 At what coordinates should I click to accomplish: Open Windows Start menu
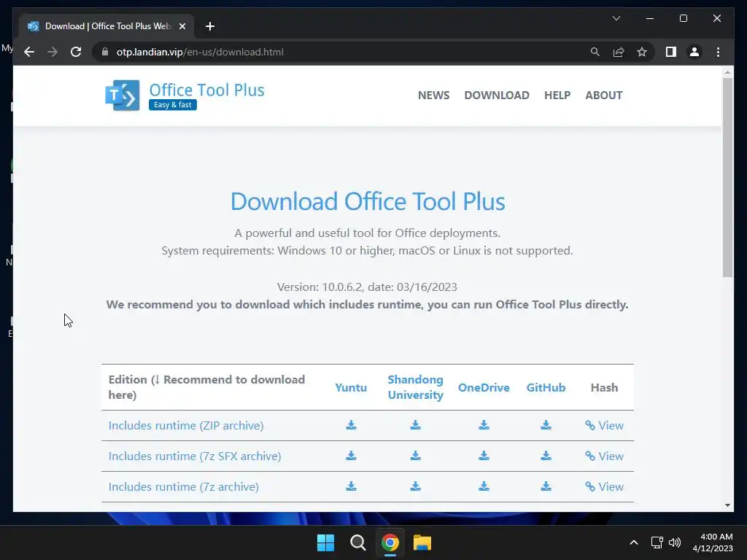326,542
